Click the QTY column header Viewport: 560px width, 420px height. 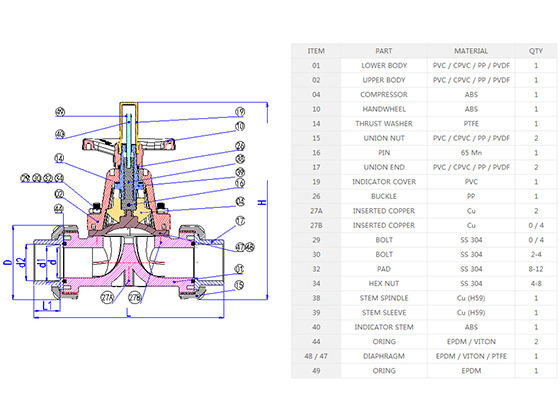(536, 51)
